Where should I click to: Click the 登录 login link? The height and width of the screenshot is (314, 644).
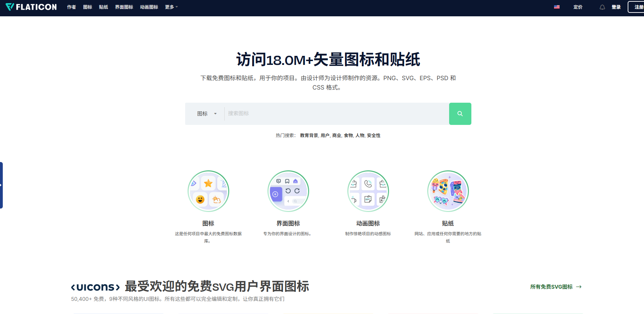tap(616, 7)
